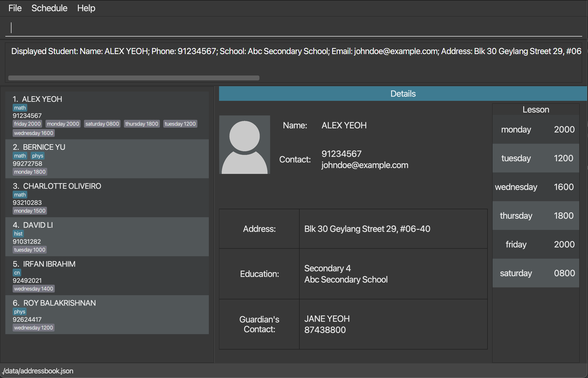Click the Displayed Student result message
This screenshot has width=588, height=378.
coord(296,51)
